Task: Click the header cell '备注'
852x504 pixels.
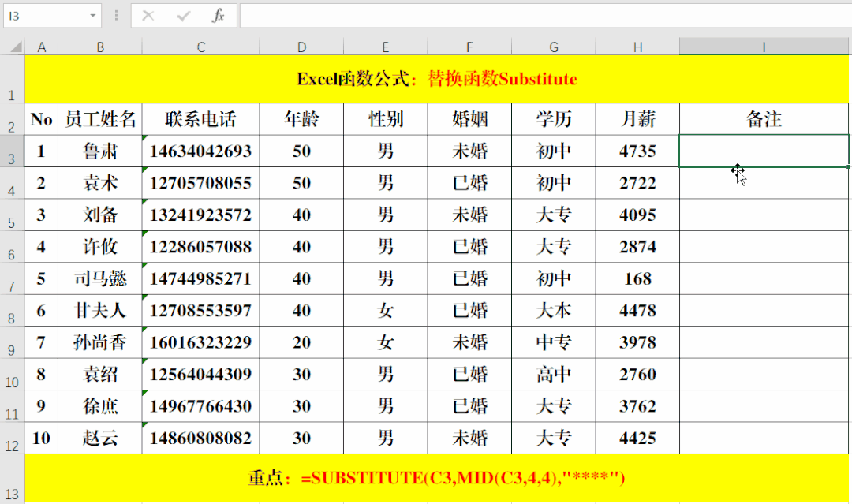Action: (764, 119)
